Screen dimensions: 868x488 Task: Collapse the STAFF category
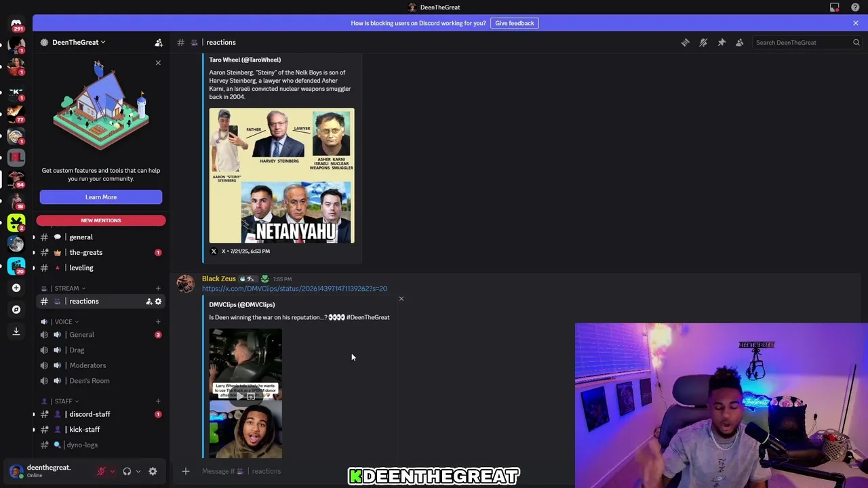(64, 401)
